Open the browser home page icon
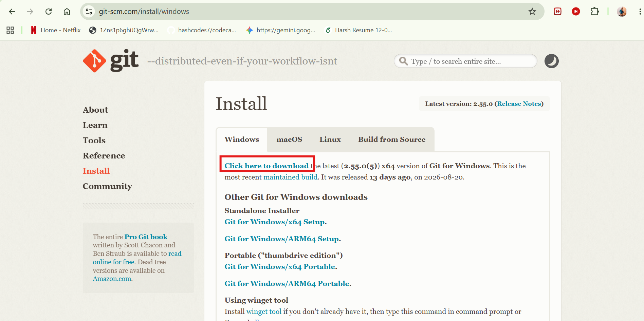The height and width of the screenshot is (321, 644). [x=67, y=12]
